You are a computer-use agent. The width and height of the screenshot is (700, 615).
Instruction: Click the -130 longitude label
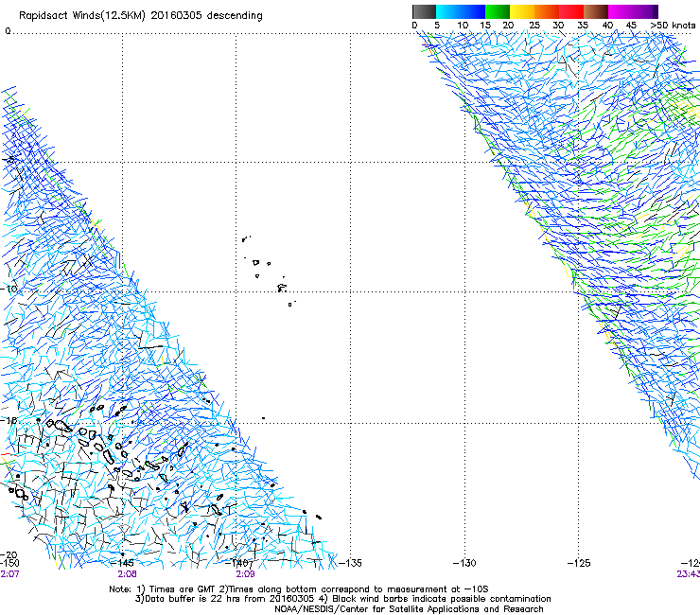click(x=464, y=563)
